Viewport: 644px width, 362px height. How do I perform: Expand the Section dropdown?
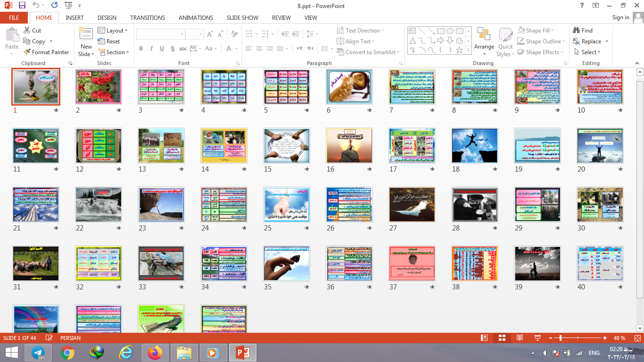tap(113, 52)
